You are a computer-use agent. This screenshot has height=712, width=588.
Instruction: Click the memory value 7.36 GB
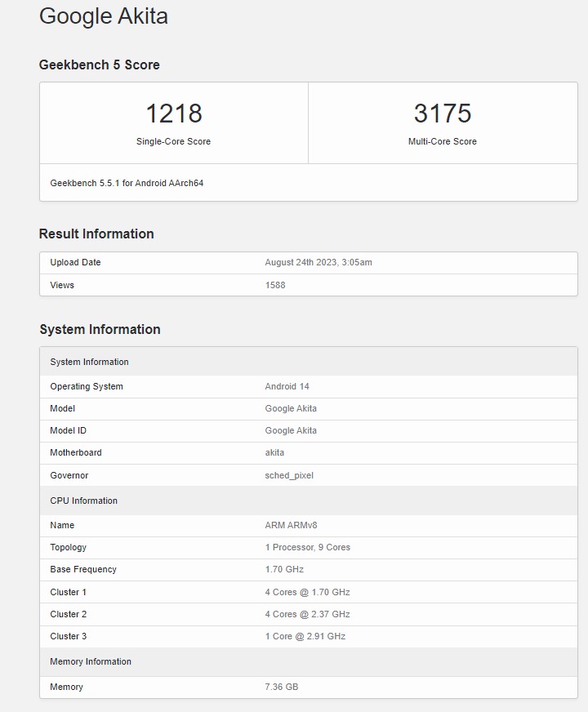pyautogui.click(x=281, y=687)
